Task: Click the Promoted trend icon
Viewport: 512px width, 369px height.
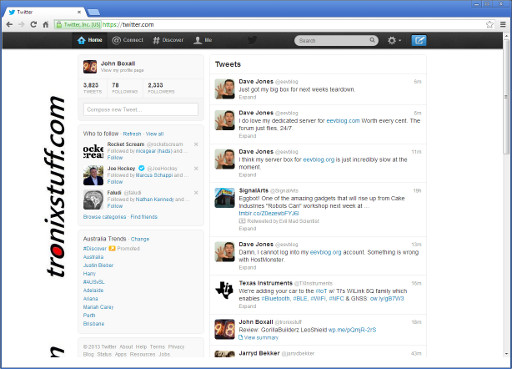Action: pos(112,248)
